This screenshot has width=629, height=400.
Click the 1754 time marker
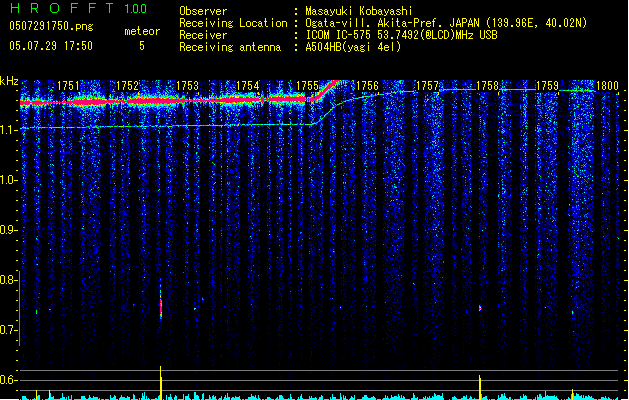coord(248,86)
